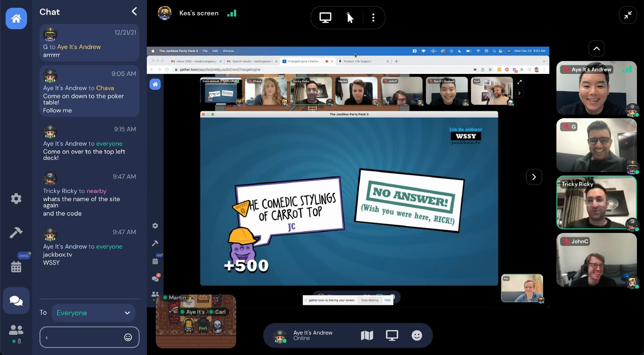Open emote smiley in the bottom bar
The image size is (644, 355).
417,336
